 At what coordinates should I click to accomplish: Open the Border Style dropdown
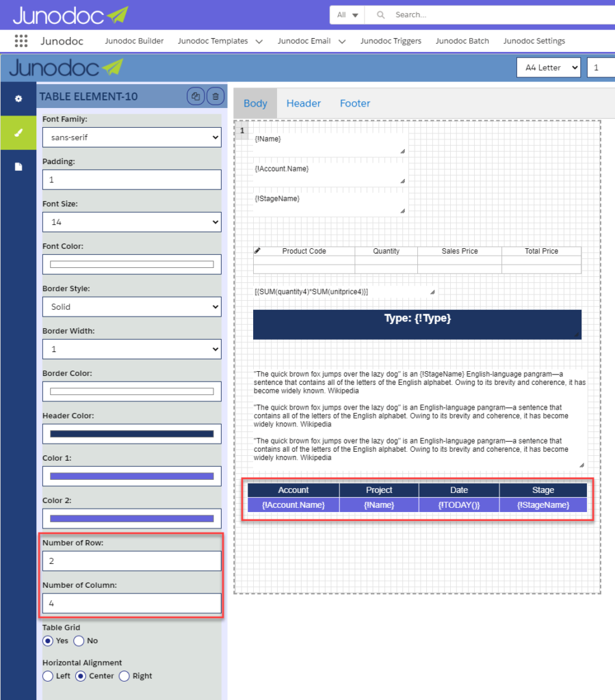tap(132, 307)
